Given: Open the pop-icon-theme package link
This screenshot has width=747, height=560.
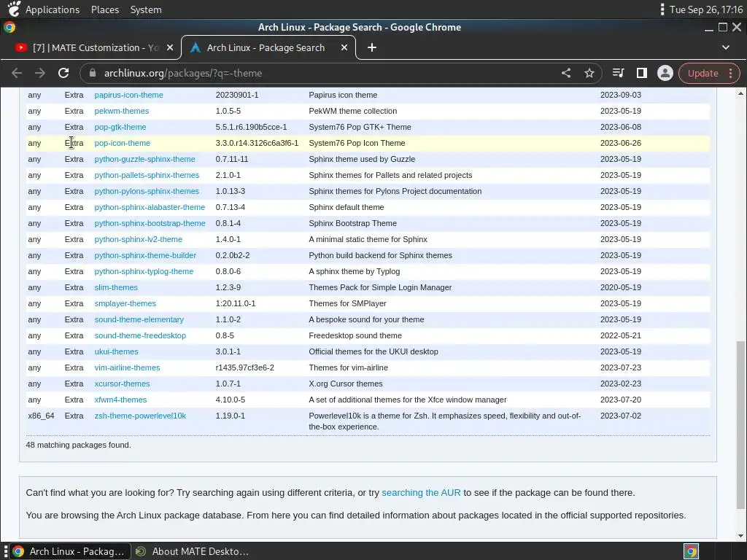Looking at the screenshot, I should [122, 143].
